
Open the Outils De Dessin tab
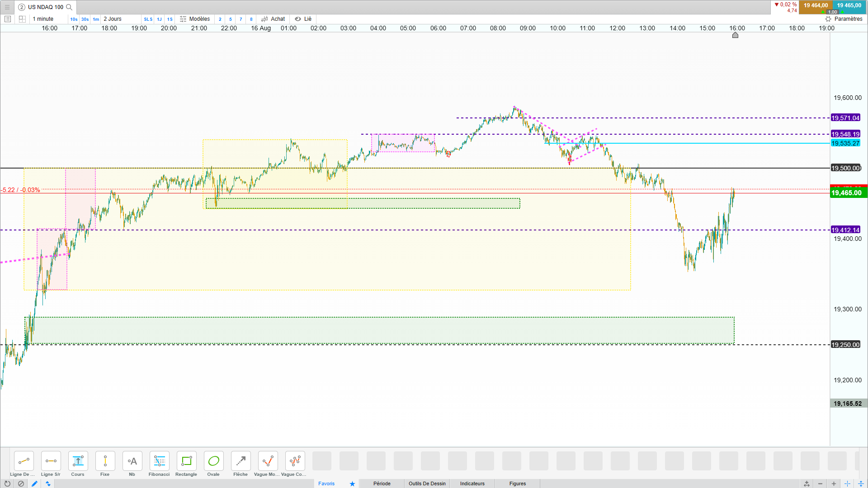click(x=427, y=483)
